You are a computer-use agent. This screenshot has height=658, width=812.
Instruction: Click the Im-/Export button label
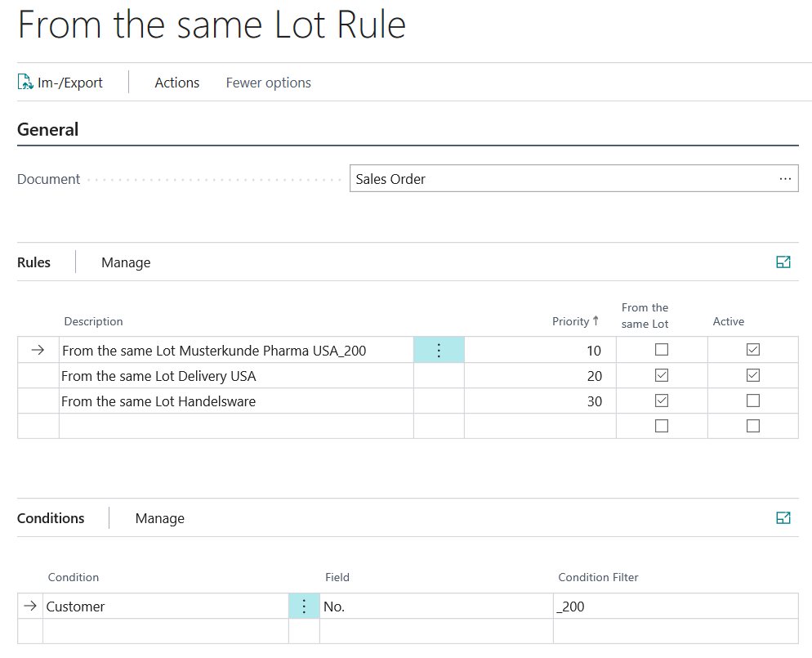click(70, 83)
